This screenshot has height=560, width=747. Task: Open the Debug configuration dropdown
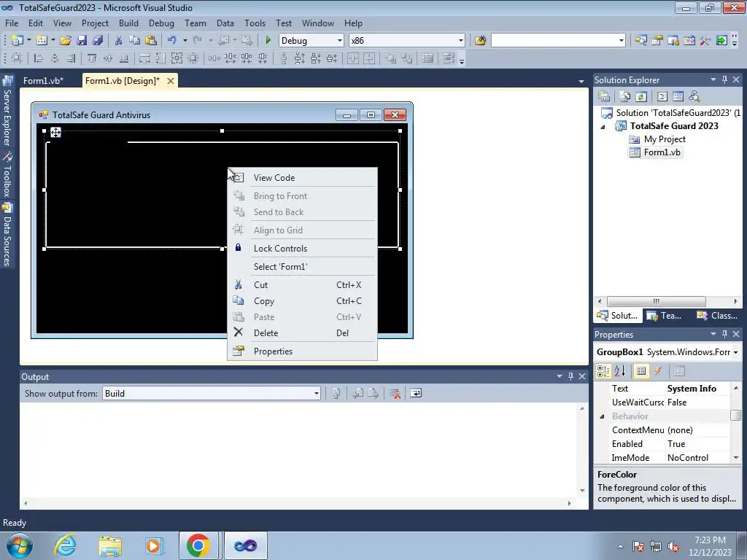click(x=340, y=41)
